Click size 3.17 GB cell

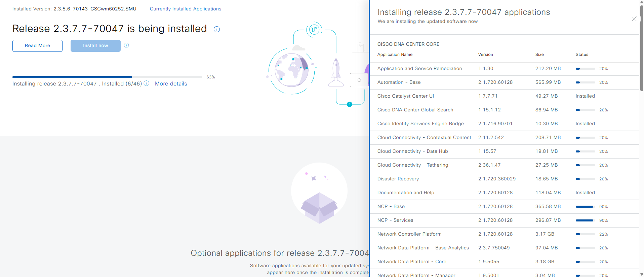pyautogui.click(x=545, y=234)
